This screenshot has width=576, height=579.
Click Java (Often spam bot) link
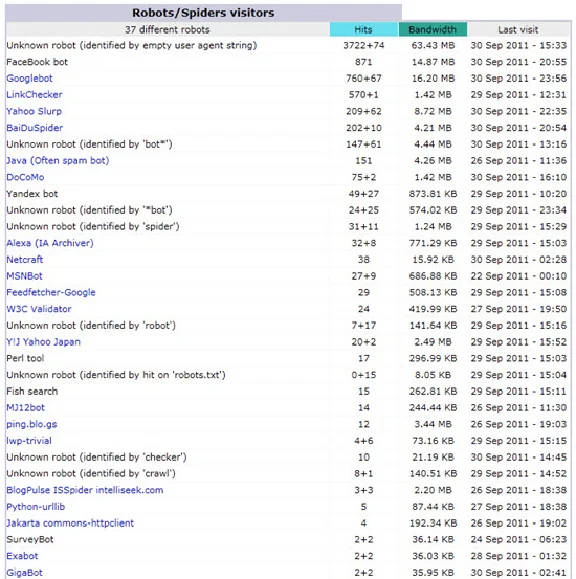point(58,161)
